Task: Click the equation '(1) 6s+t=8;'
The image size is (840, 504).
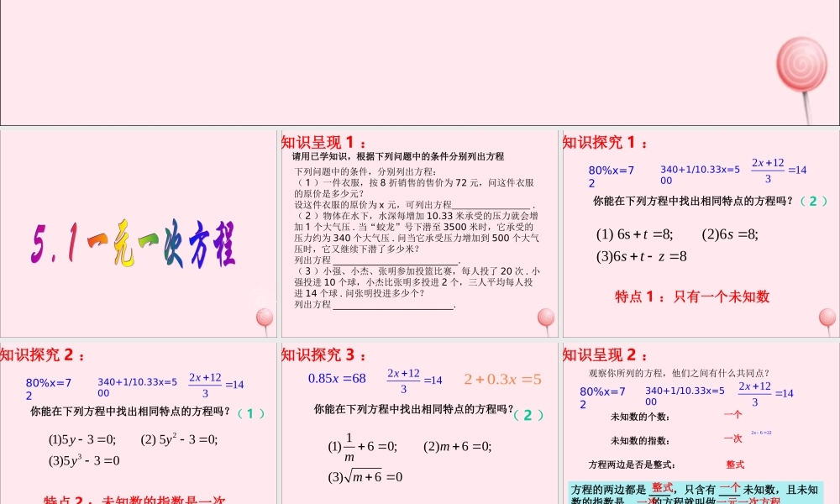Action: 634,234
